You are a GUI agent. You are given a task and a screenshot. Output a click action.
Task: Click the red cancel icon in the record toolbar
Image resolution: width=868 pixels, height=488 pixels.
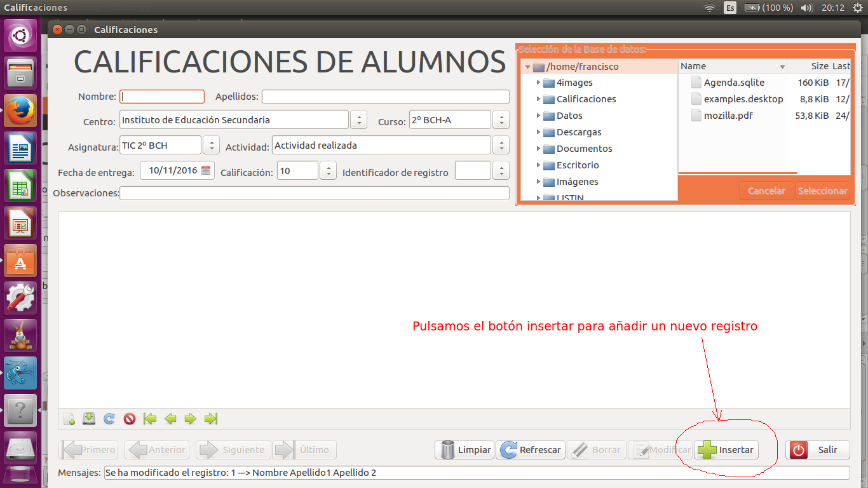click(129, 419)
